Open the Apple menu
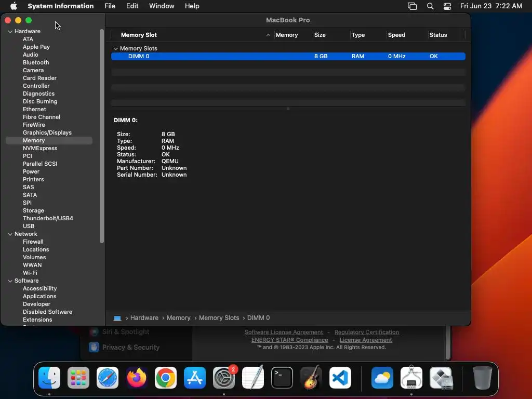532x399 pixels. coord(14,6)
